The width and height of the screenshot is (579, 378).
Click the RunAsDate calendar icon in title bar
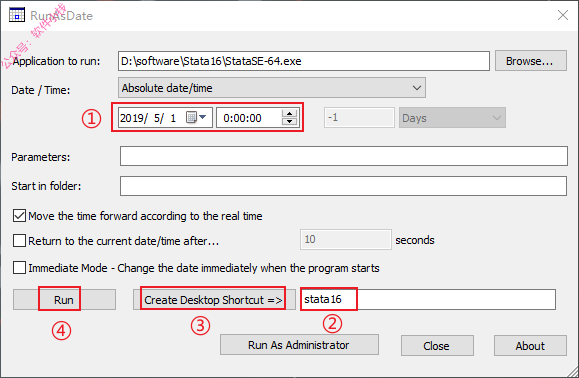pyautogui.click(x=17, y=15)
